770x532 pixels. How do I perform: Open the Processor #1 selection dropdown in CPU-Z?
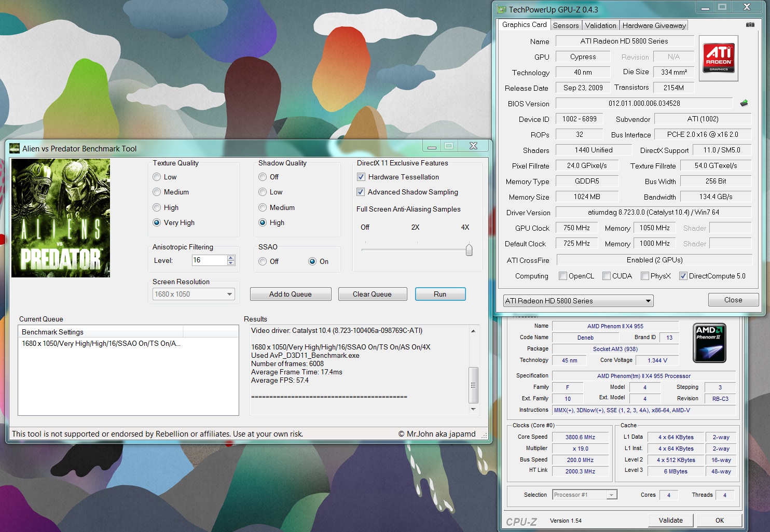point(585,495)
